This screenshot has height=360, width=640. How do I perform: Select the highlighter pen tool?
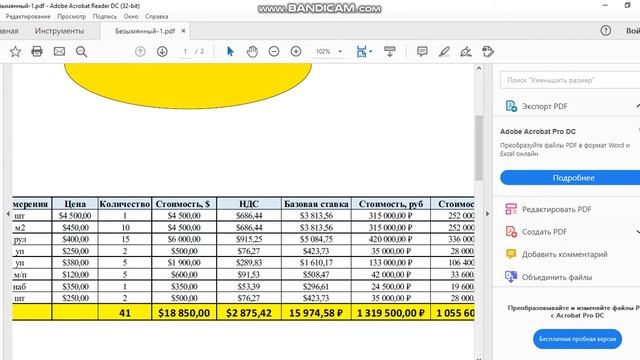(444, 51)
